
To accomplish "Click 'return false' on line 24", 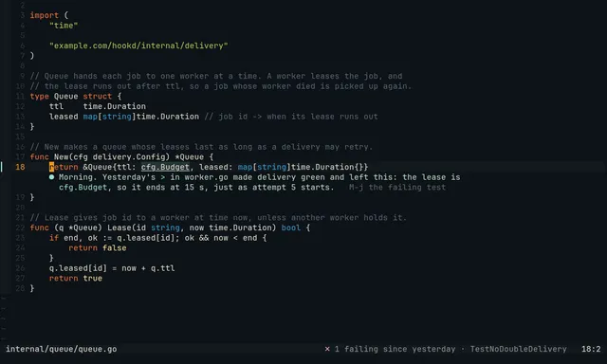I will (98, 248).
